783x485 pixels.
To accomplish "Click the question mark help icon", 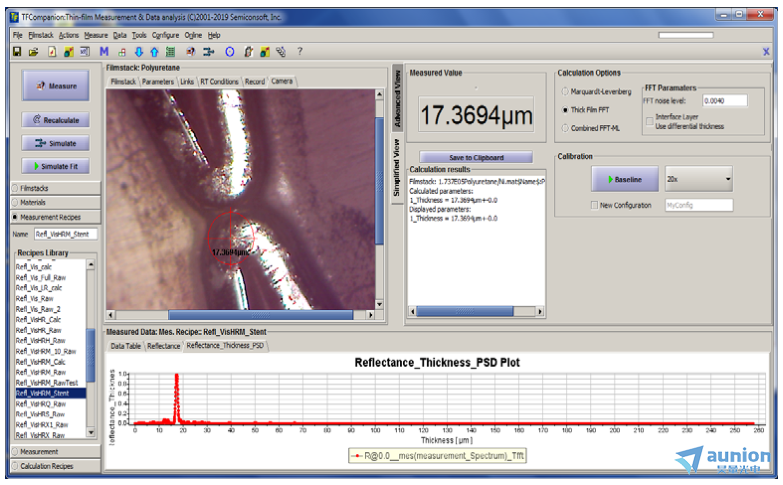I will (x=300, y=51).
